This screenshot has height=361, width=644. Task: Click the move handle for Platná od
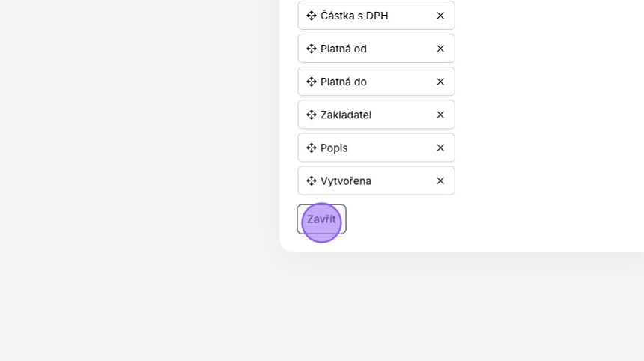(x=312, y=49)
